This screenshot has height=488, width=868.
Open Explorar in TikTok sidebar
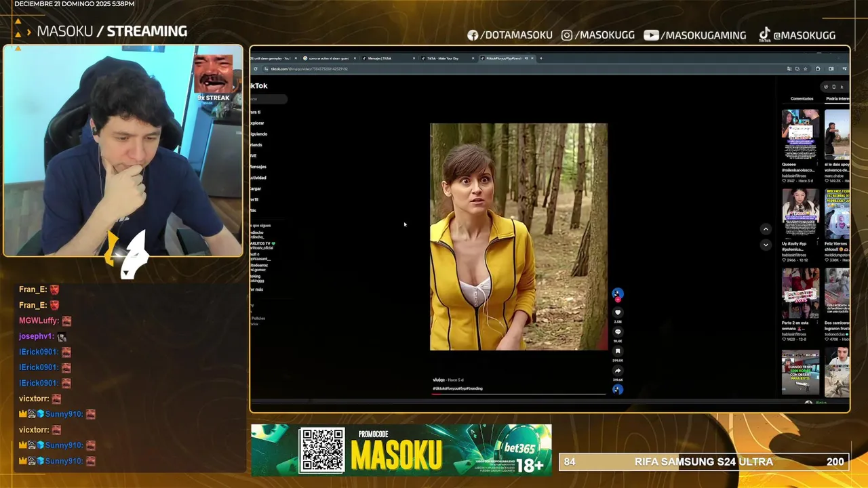(257, 123)
